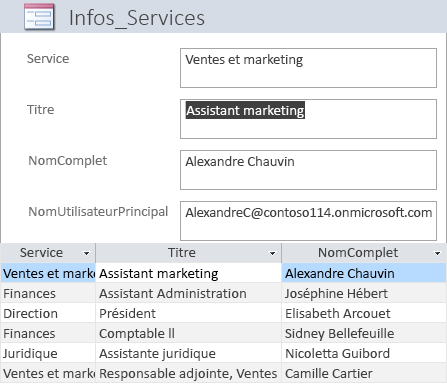Open the NomComplet column filter dropdown
The height and width of the screenshot is (384, 447).
click(437, 253)
